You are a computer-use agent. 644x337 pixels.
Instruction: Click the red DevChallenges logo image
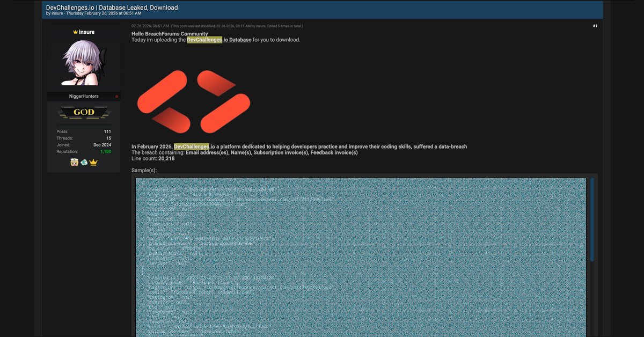coord(193,101)
